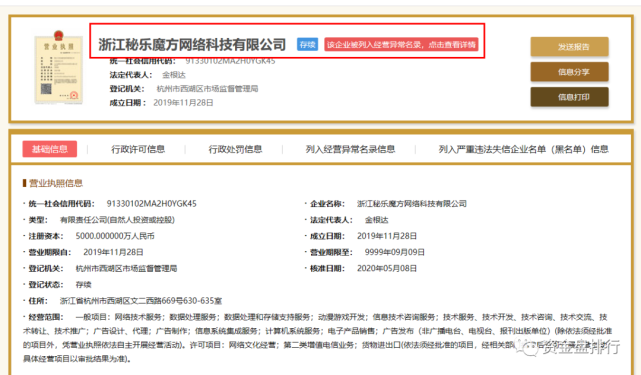Click header registration authority 杭州市西湖区市场监督管理局
This screenshot has height=375, width=641.
point(207,89)
